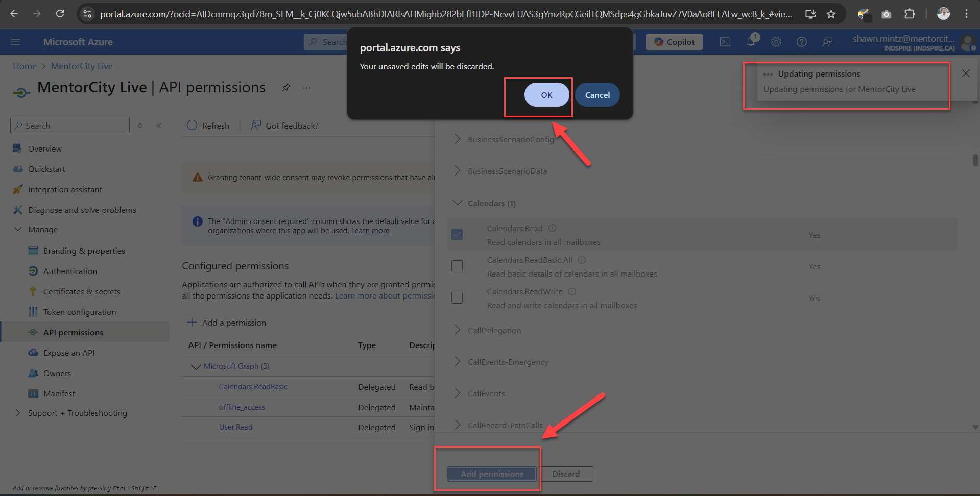Open more options ellipsis beside blade title
The image size is (980, 496).
pyautogui.click(x=306, y=87)
